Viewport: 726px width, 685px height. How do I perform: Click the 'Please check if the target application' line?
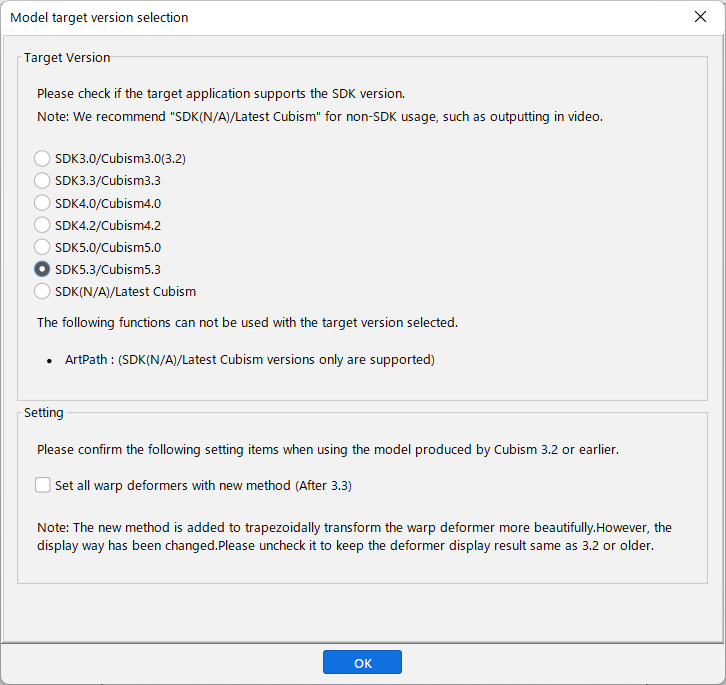[x=220, y=93]
